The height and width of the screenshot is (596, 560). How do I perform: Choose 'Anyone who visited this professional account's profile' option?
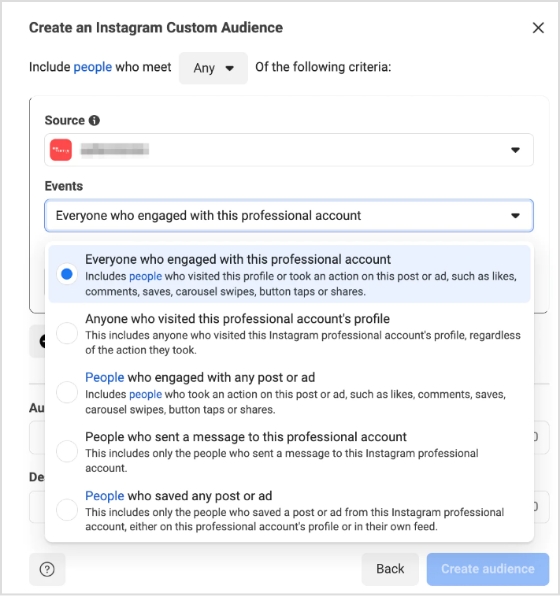[289, 333]
